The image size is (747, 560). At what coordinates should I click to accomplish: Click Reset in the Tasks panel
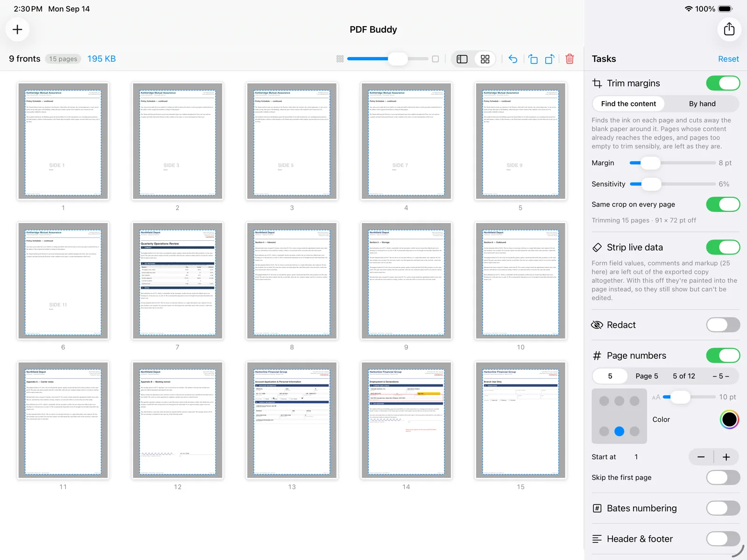coord(728,59)
